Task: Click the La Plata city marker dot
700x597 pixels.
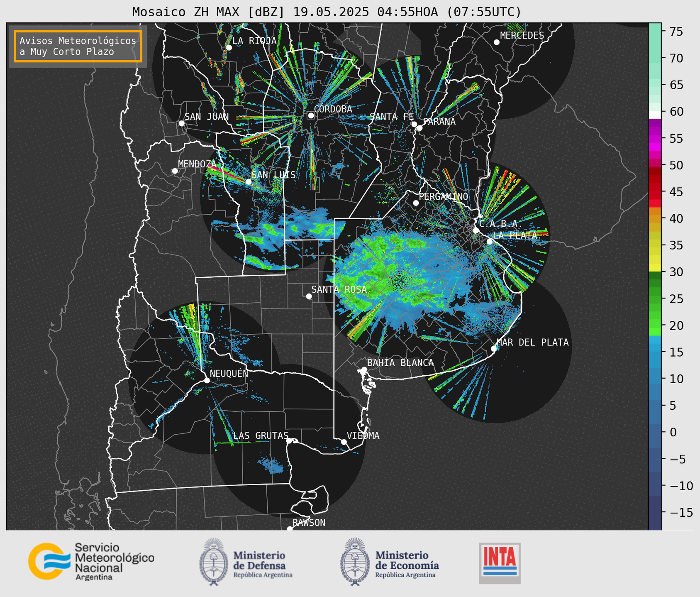Action: [490, 242]
